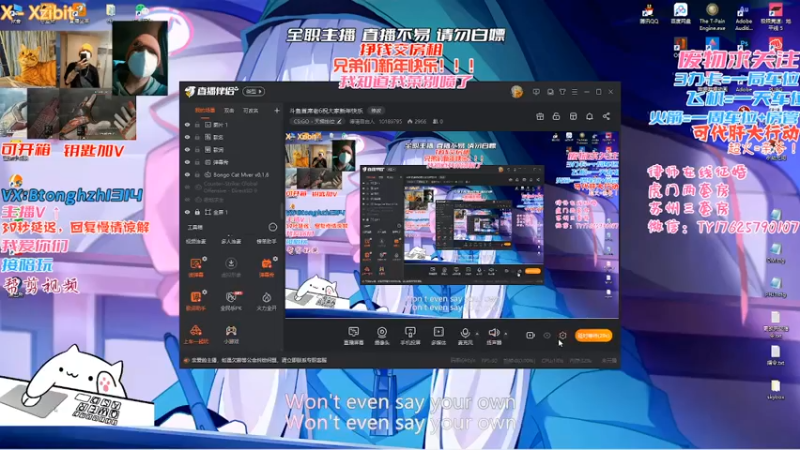Screen dimensions: 800x450
Task: Switch to the middle scene tab
Action: (229, 110)
